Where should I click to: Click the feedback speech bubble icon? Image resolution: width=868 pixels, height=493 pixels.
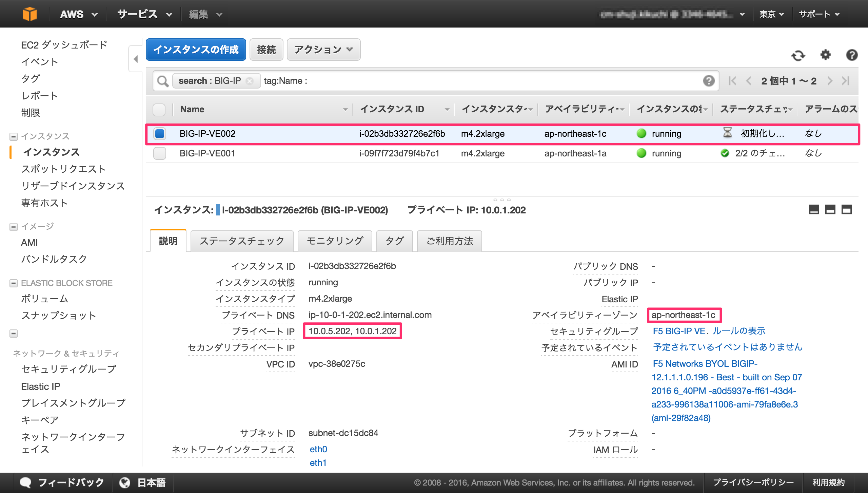[x=25, y=482]
